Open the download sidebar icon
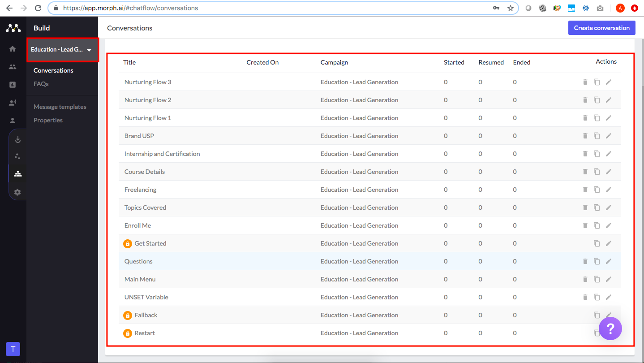Screen dimensions: 644x363 (18, 139)
